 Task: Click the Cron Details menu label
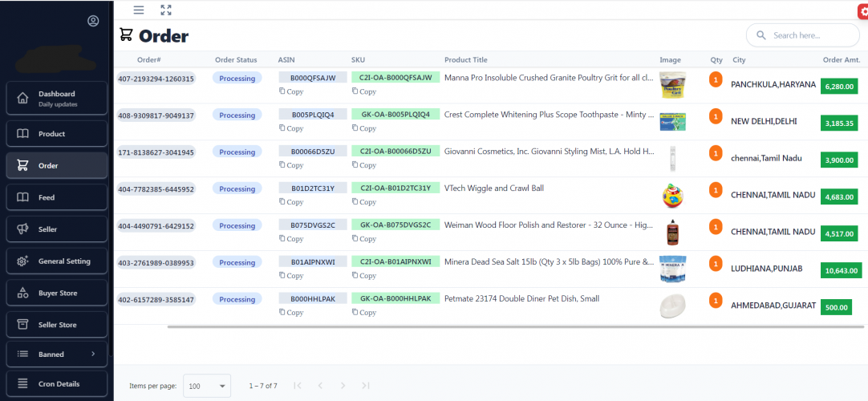[x=59, y=384]
